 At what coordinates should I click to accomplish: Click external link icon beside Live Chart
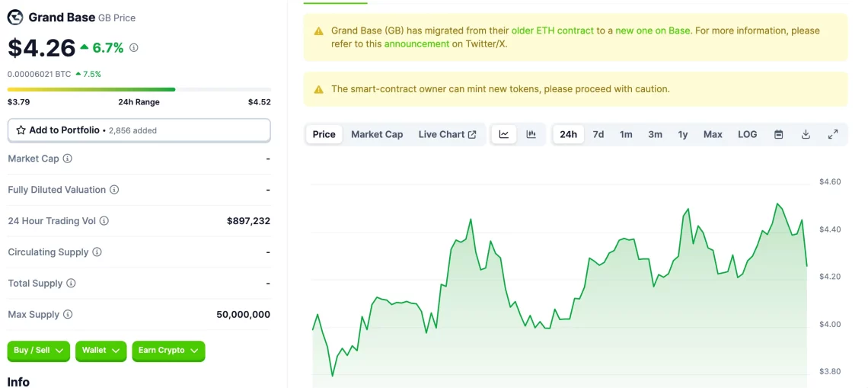472,134
